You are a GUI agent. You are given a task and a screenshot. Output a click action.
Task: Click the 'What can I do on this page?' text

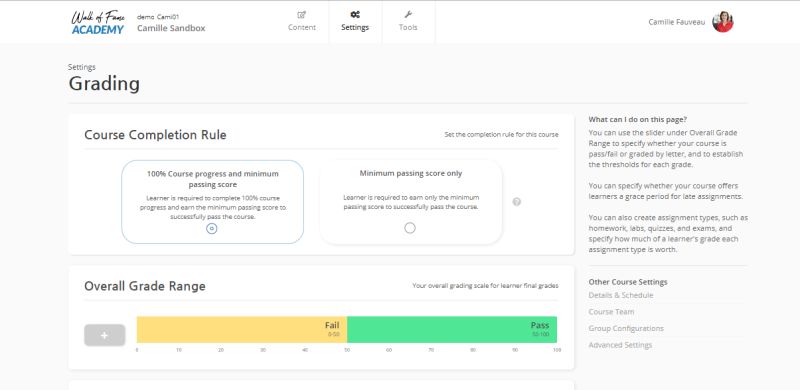click(638, 119)
